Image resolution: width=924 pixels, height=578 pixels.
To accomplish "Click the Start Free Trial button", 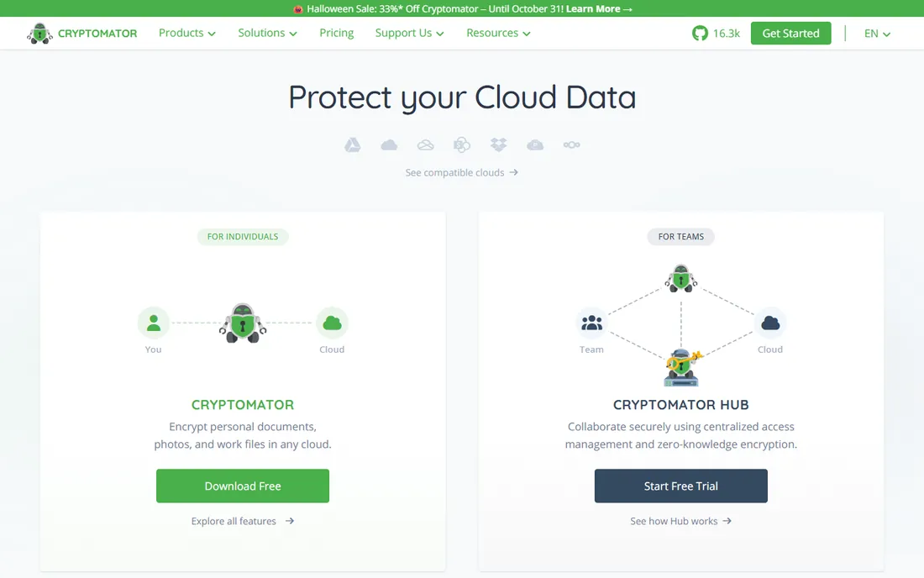I will click(x=680, y=486).
